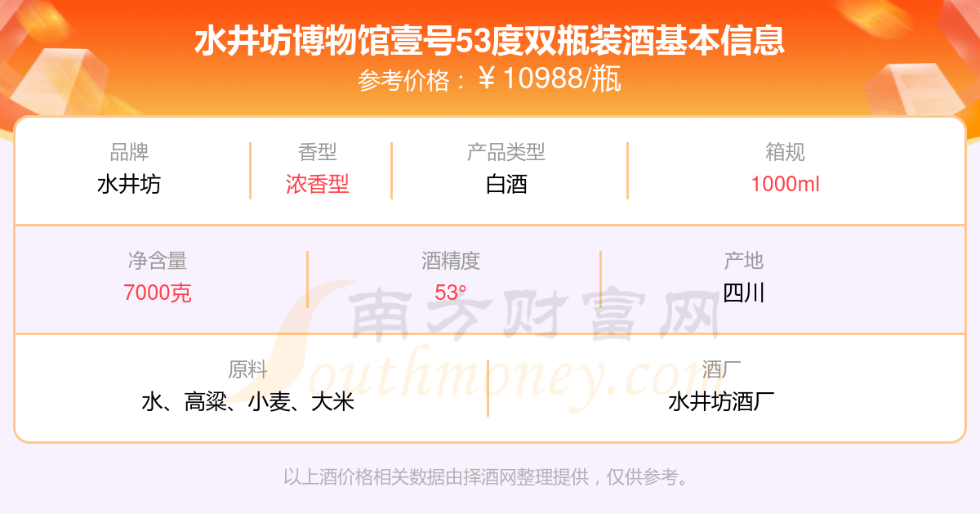
Task: Select the 7000克 net content value
Action: pos(158,293)
